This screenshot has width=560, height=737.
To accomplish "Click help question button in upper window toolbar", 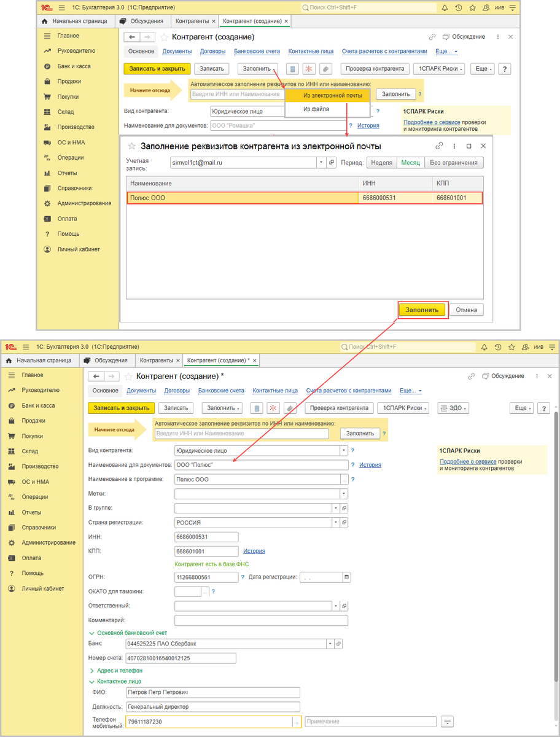I will (505, 69).
